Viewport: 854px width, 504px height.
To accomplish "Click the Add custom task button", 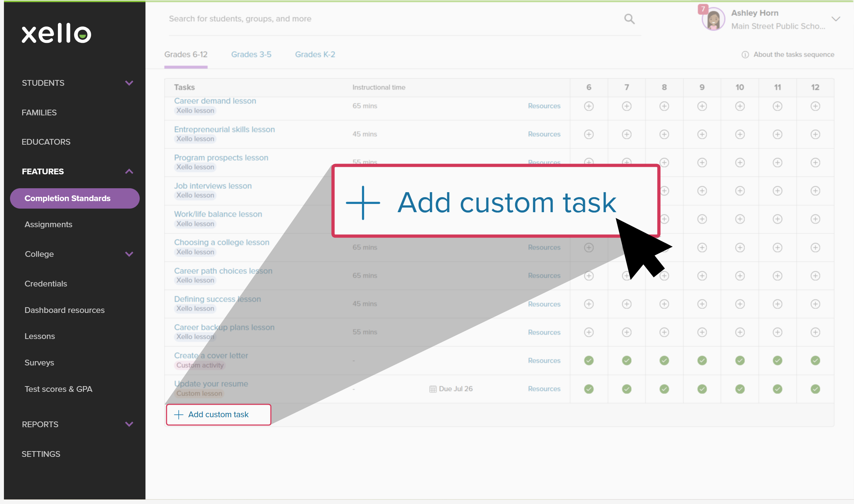I will coord(218,415).
